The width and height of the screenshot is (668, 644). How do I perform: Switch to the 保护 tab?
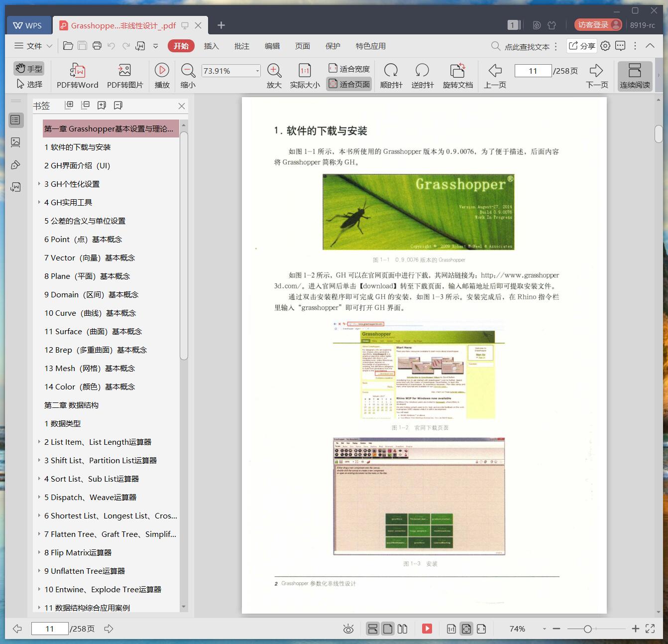point(333,46)
